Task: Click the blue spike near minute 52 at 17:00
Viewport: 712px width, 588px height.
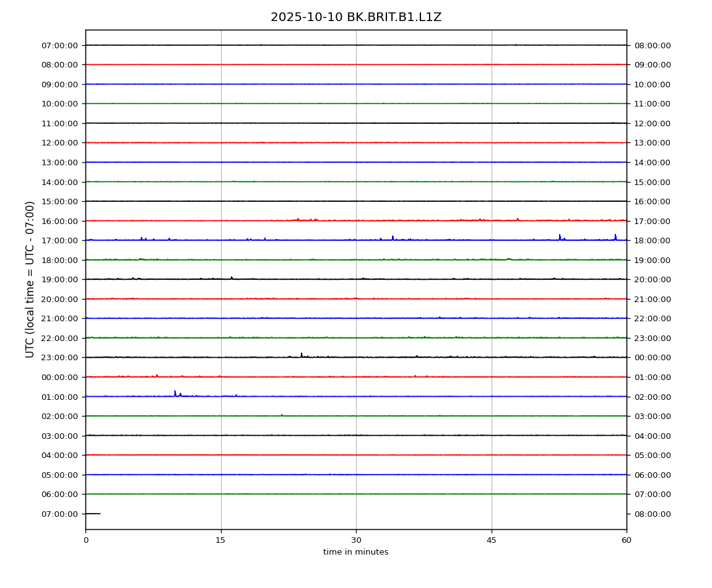Action: (x=560, y=236)
